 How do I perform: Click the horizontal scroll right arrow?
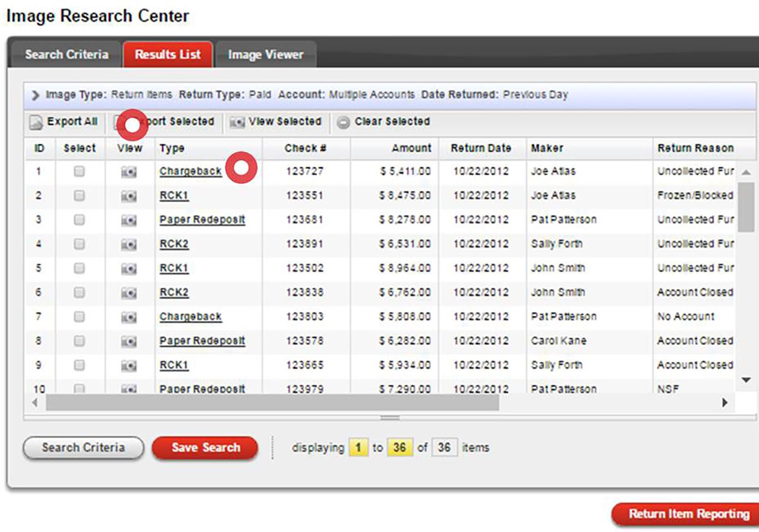pos(725,402)
